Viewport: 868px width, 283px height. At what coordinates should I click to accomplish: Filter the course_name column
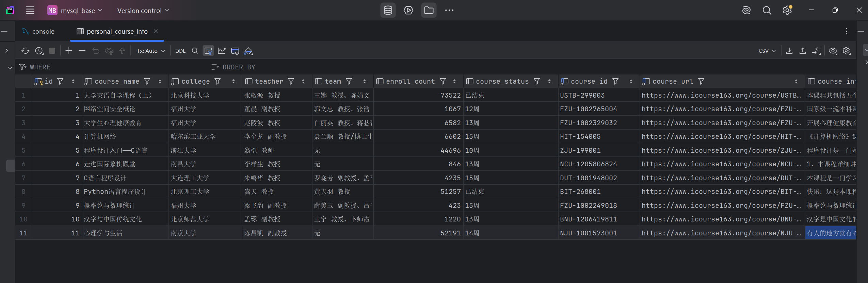(x=147, y=82)
